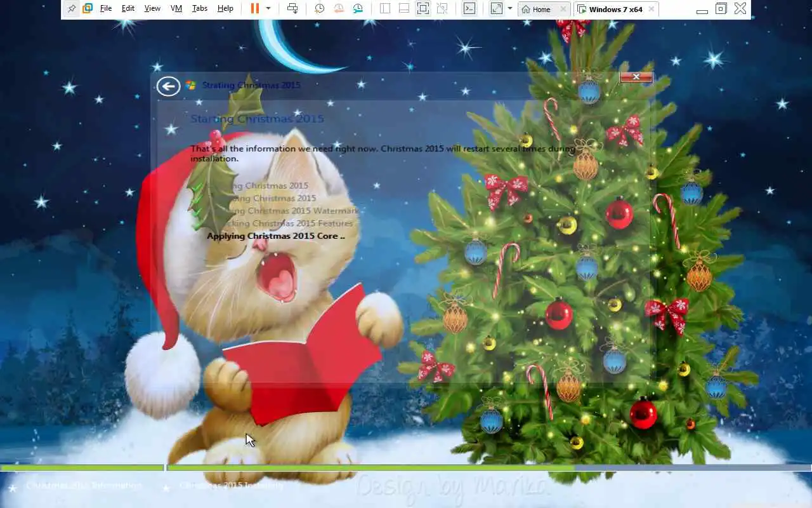Viewport: 812px width, 508px height.
Task: Toggle the thumbnail bar icon
Action: click(x=404, y=9)
